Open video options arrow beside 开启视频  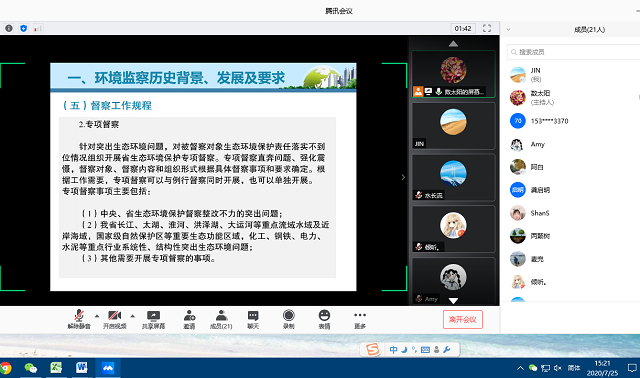[133, 316]
